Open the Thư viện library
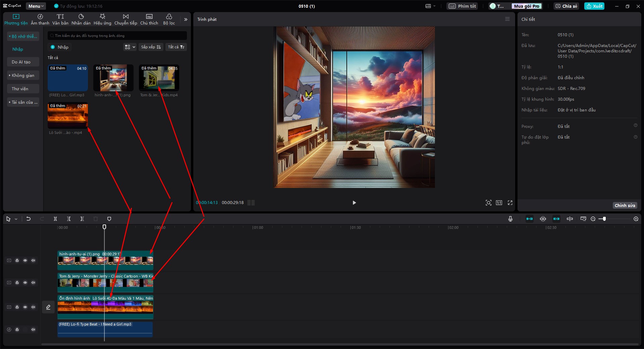 click(x=23, y=89)
